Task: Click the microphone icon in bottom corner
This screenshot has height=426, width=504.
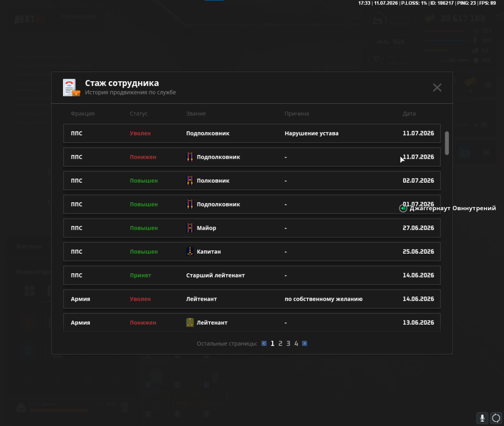Action: coord(482,418)
